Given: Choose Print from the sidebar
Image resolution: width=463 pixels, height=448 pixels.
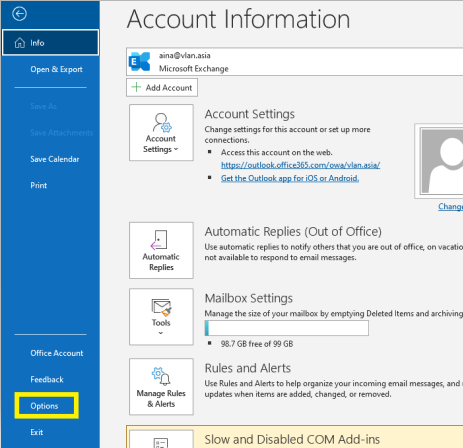Looking at the screenshot, I should pyautogui.click(x=39, y=185).
